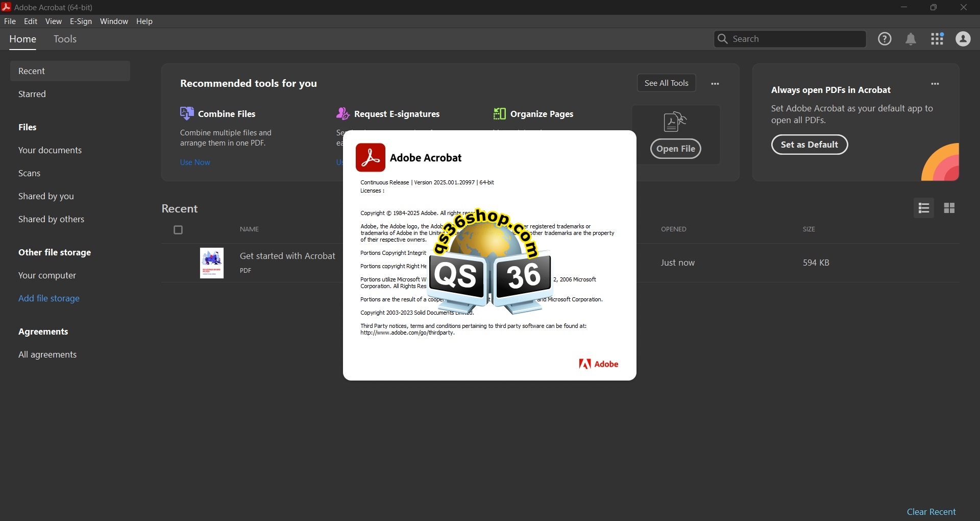Click the Organize Pages tool icon

499,114
